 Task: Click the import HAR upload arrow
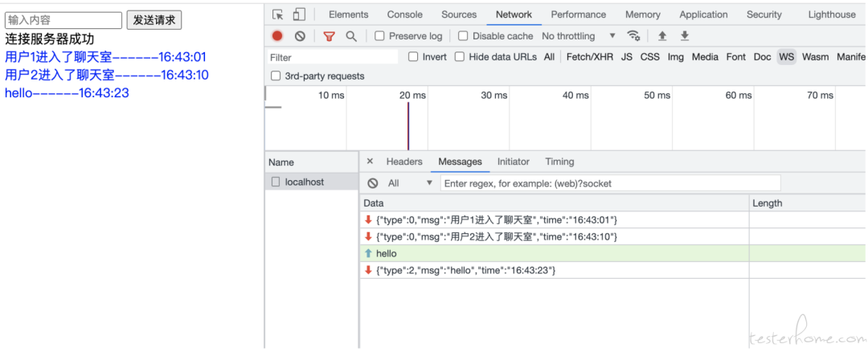click(662, 36)
